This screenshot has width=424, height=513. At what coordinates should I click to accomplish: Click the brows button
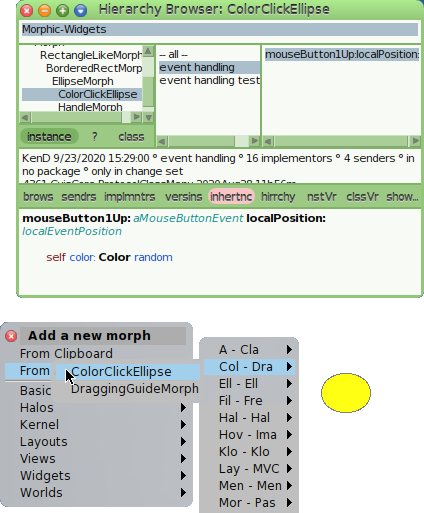(x=38, y=197)
